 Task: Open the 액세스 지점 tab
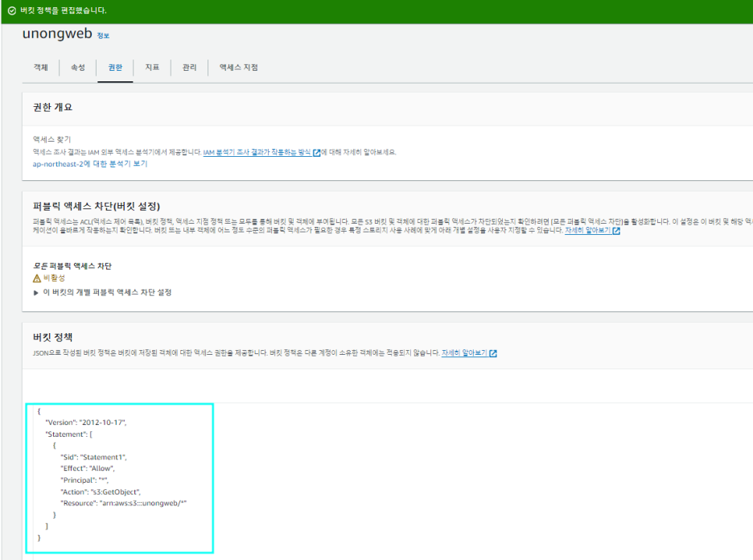(239, 68)
